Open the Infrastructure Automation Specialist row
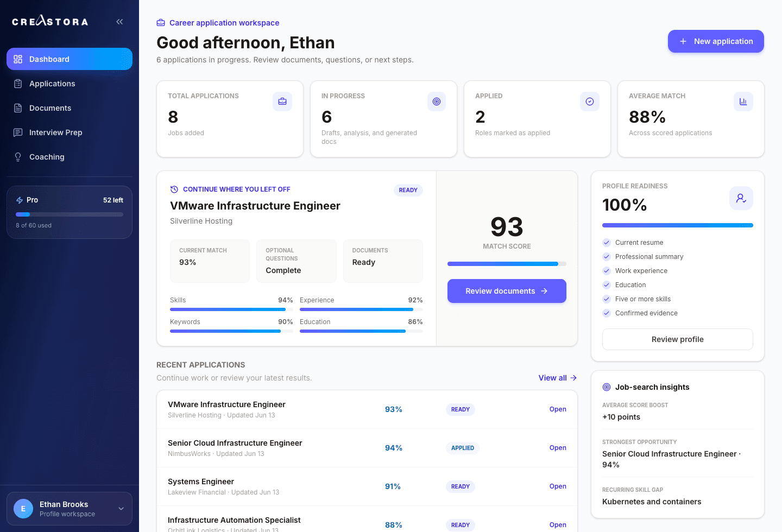 click(367, 519)
